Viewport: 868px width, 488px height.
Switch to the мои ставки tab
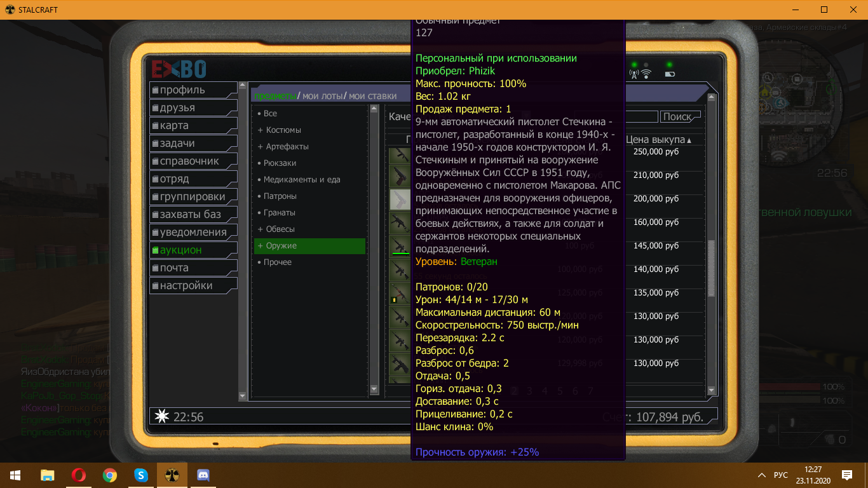(x=372, y=96)
